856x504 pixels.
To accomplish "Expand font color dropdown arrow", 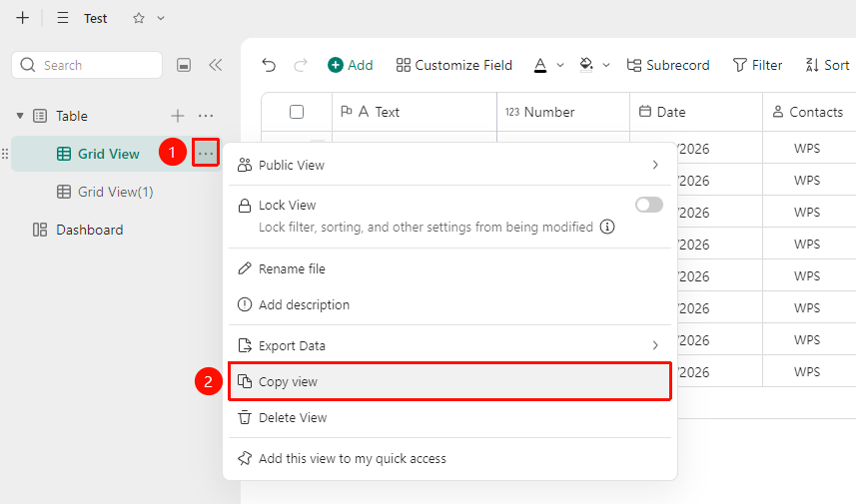I will coord(560,66).
